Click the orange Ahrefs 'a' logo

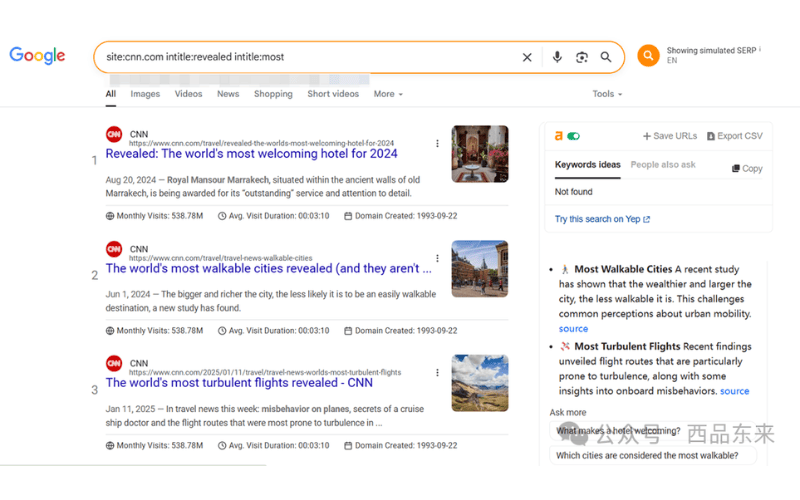[x=559, y=136]
